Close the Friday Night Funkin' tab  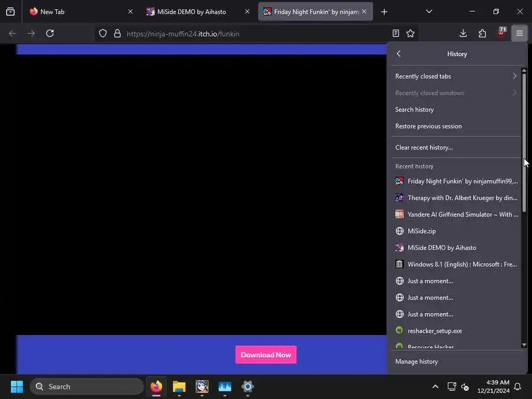[x=364, y=11]
